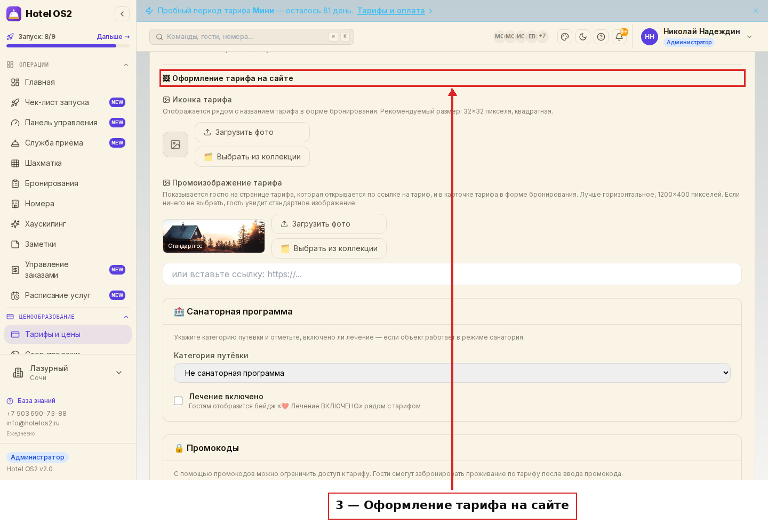768x532 pixels.
Task: Open the theme palette icon
Action: click(x=565, y=37)
